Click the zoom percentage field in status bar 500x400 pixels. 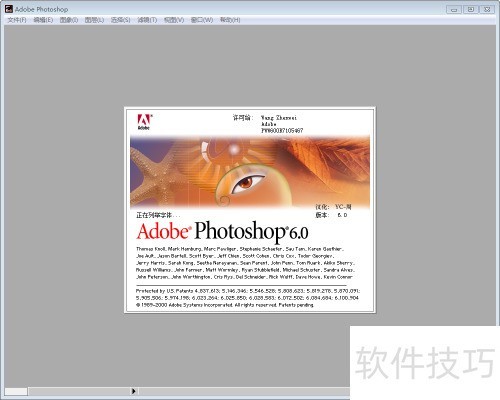click(16, 391)
